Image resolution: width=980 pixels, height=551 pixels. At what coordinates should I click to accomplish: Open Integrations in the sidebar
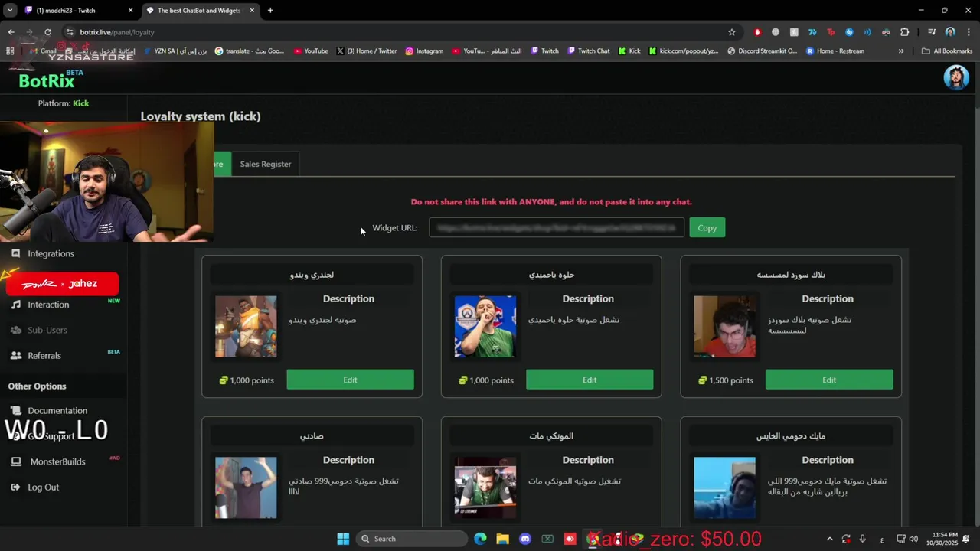[x=51, y=253]
